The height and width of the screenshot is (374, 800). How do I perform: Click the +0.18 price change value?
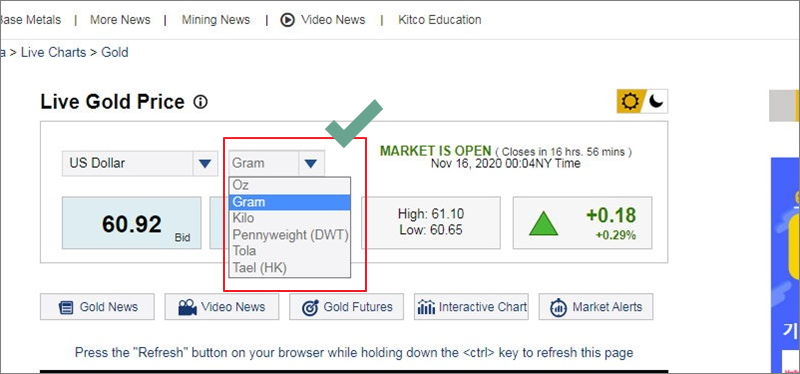[x=611, y=215]
